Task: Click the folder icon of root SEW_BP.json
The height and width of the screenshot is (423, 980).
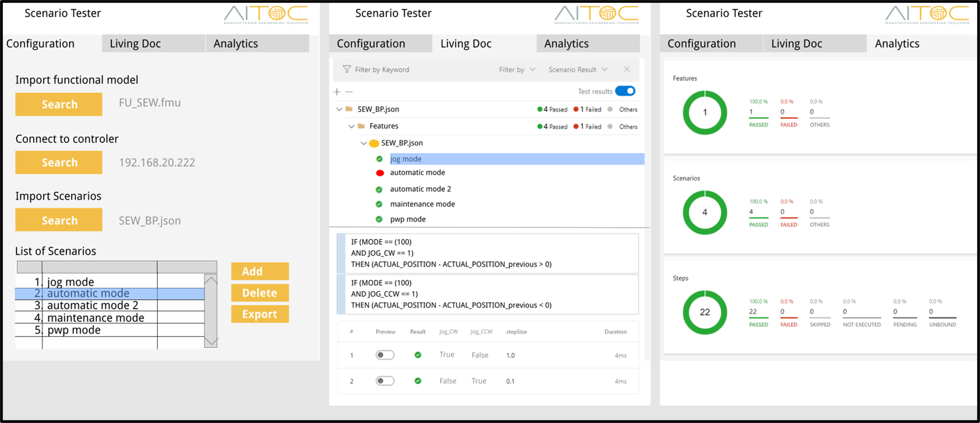Action: point(349,109)
